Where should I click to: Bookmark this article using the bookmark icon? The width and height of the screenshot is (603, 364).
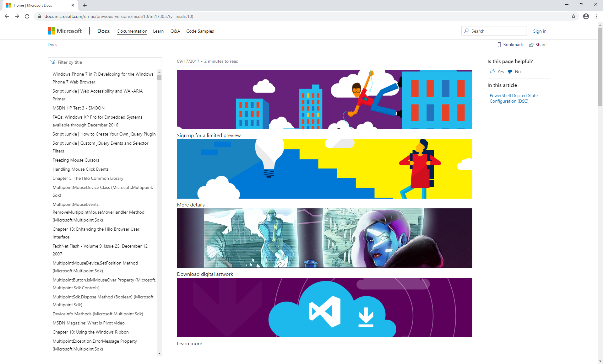[x=500, y=45]
